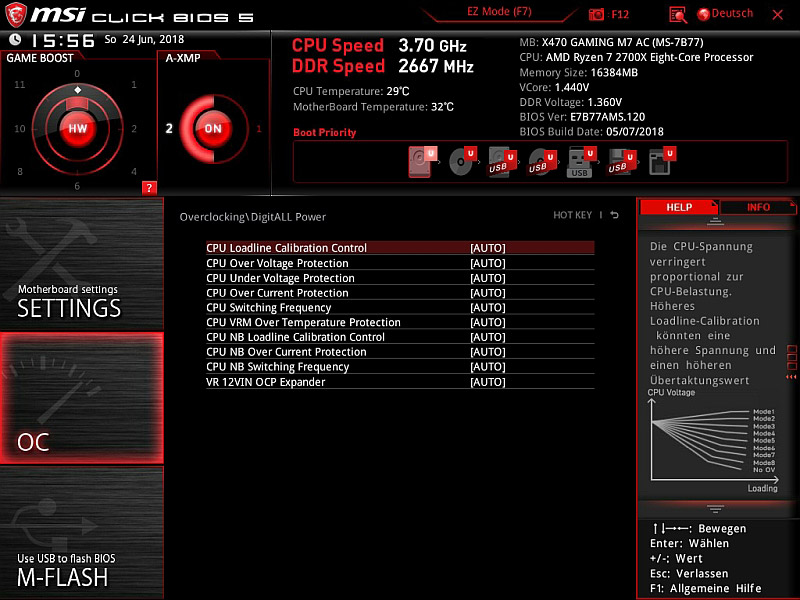Screen dimensions: 800x600
Task: Select the USB key boot device icon
Action: (x=581, y=162)
